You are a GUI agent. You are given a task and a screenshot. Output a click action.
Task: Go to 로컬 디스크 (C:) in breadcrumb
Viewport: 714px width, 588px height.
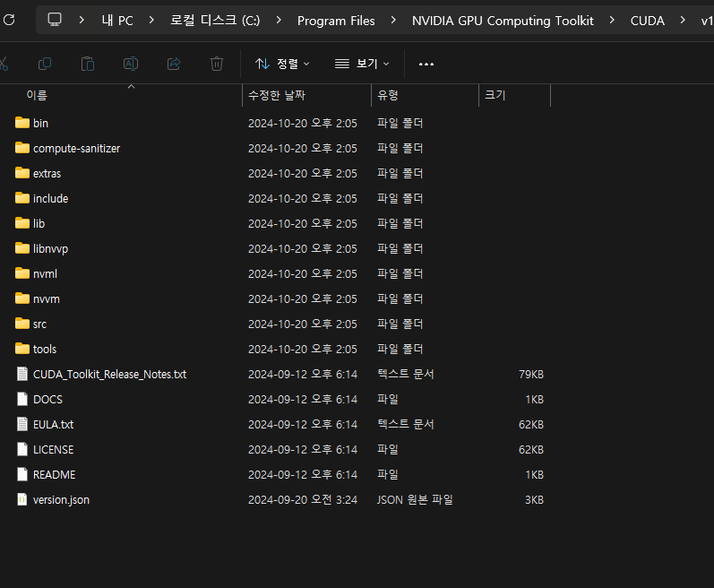pos(215,21)
